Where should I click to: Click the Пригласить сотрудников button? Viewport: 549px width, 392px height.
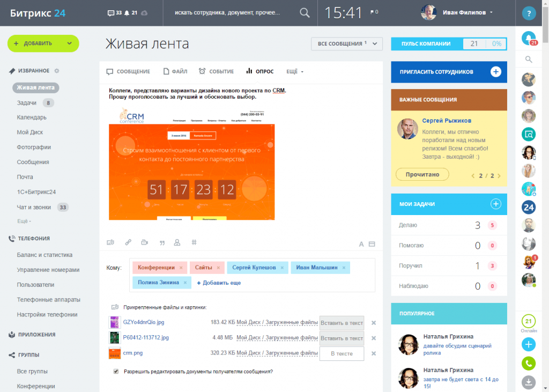tap(449, 72)
